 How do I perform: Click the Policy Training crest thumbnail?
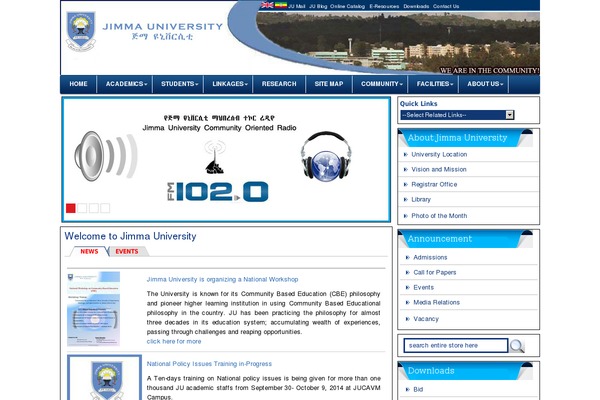tap(104, 377)
